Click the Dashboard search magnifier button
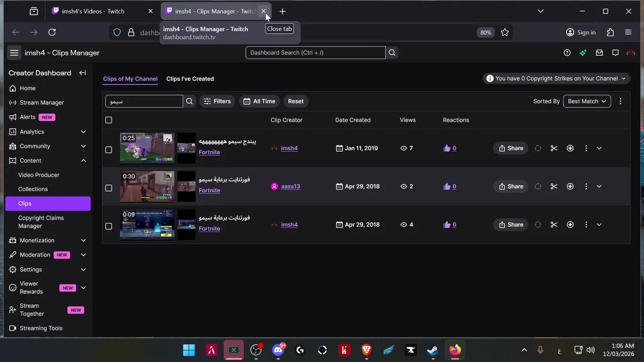644x362 pixels. pyautogui.click(x=392, y=52)
